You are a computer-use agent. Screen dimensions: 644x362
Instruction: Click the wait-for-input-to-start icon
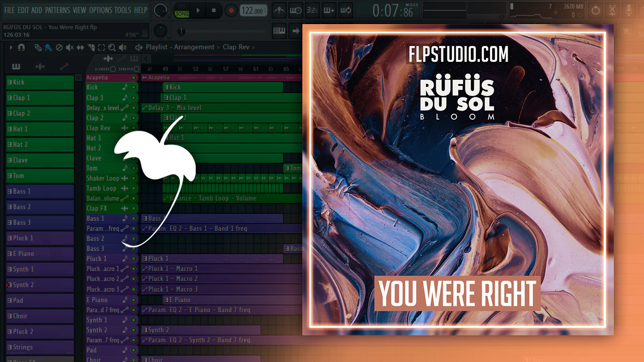(296, 10)
